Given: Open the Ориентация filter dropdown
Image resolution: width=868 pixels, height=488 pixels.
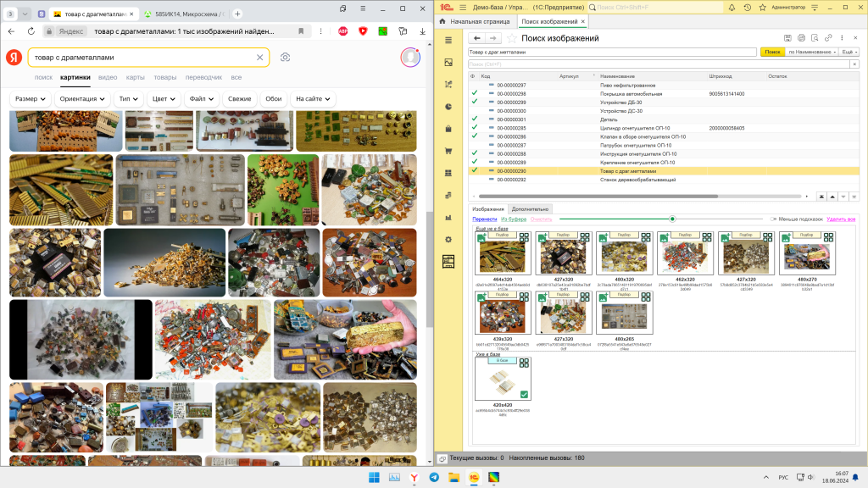Looking at the screenshot, I should [82, 99].
